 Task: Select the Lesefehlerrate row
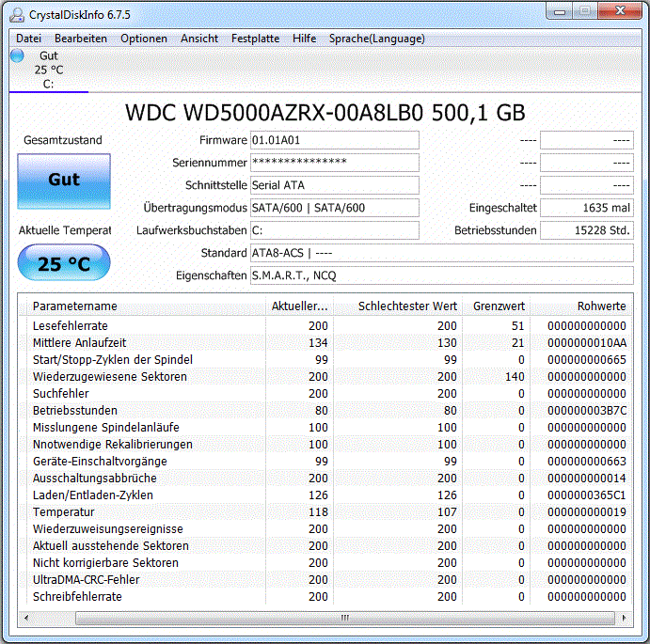coord(325,326)
